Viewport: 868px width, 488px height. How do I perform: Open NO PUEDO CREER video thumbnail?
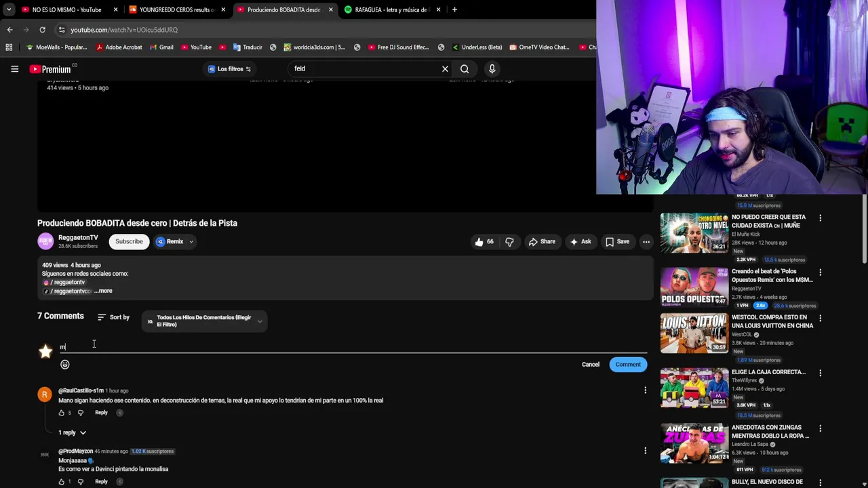point(694,232)
